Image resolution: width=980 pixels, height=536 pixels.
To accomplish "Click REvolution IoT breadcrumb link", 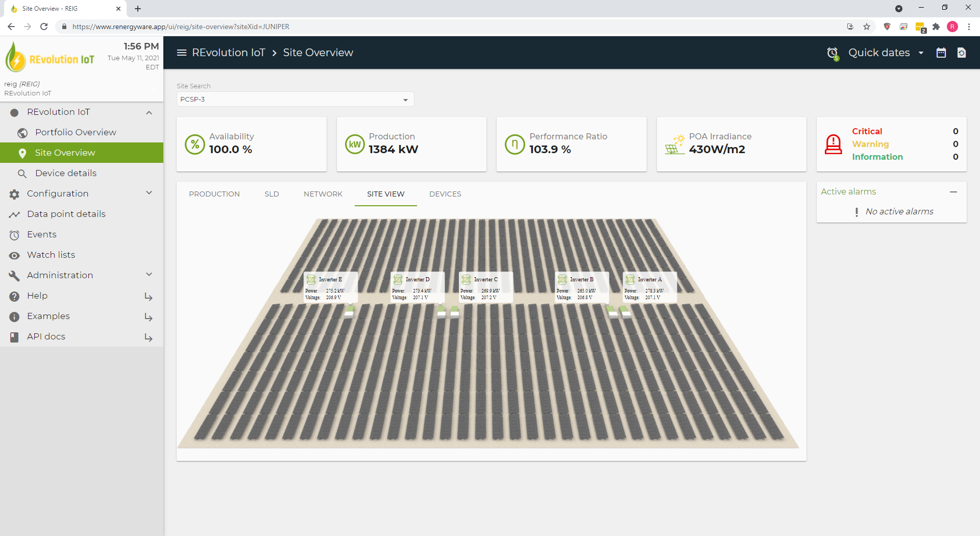I will pos(229,53).
